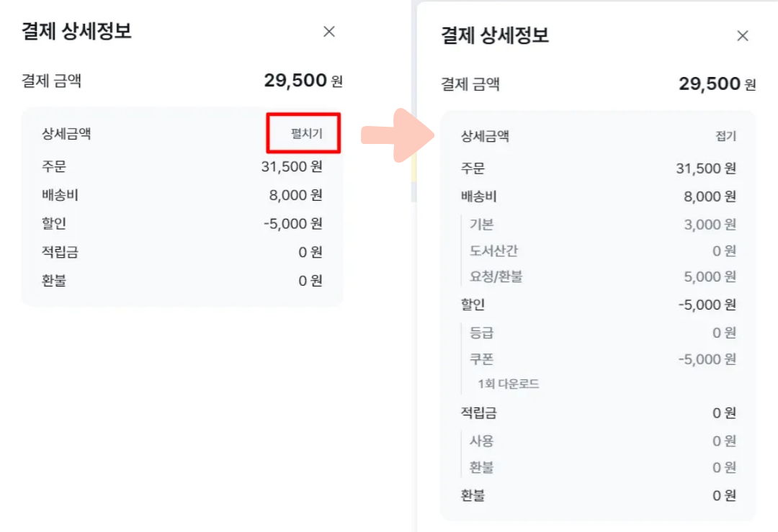778x532 pixels.
Task: Click the 쿠폰 -5,000 원 amount
Action: coord(707,359)
